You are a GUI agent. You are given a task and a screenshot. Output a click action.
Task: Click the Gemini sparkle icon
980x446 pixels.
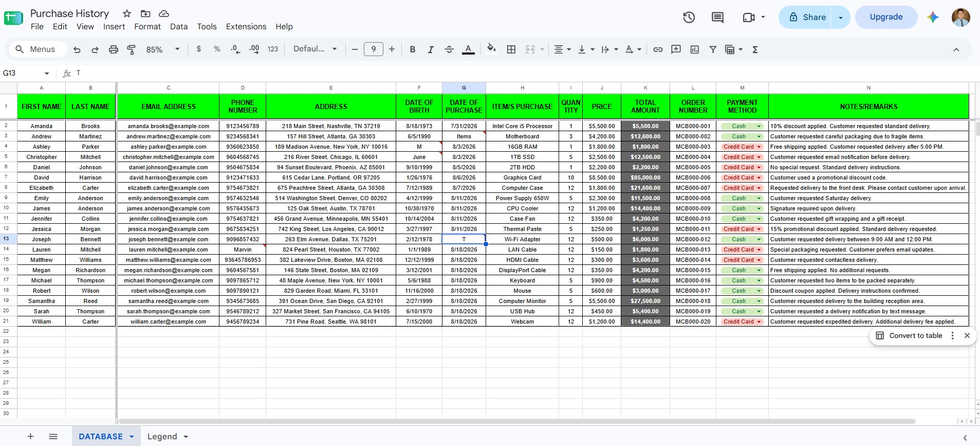(933, 17)
